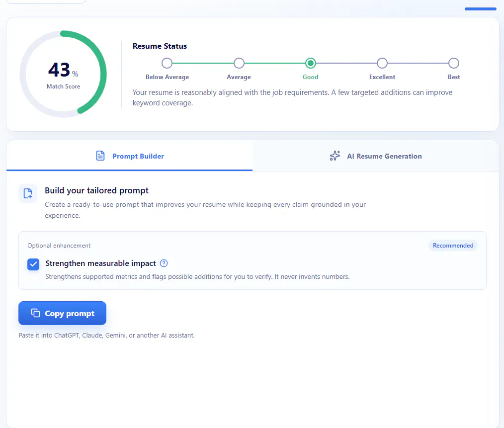Click the blue progress bar at top right
The image size is (504, 428).
[481, 9]
